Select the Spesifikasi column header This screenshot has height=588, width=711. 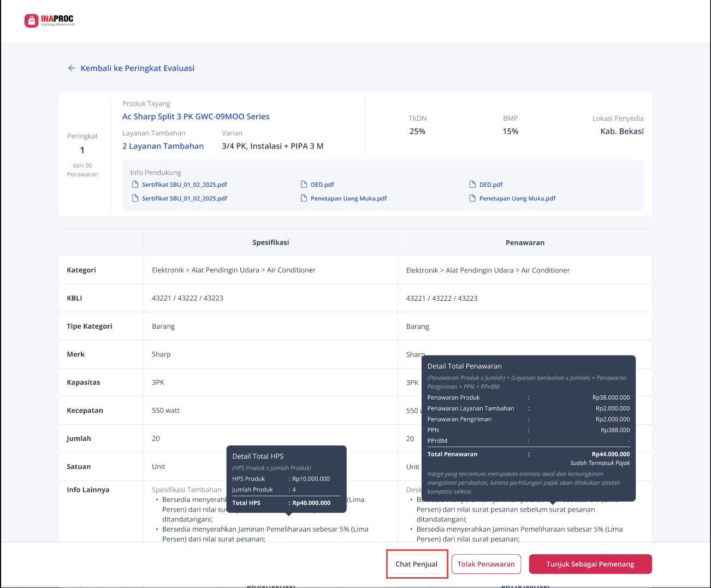(x=271, y=242)
